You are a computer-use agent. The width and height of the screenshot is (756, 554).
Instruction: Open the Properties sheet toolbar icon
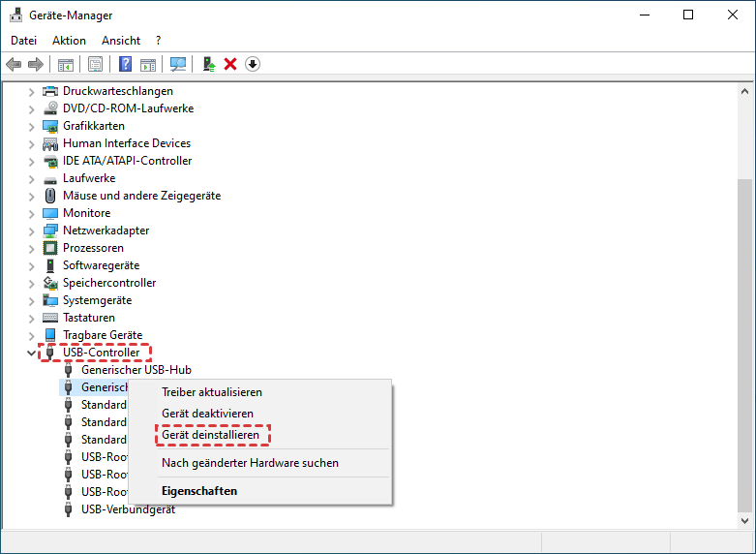coord(95,64)
